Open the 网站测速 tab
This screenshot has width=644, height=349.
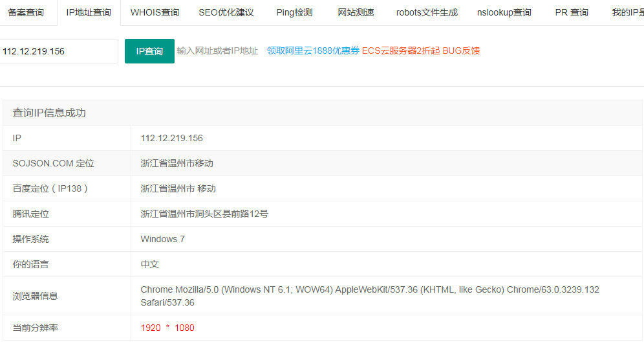(356, 13)
